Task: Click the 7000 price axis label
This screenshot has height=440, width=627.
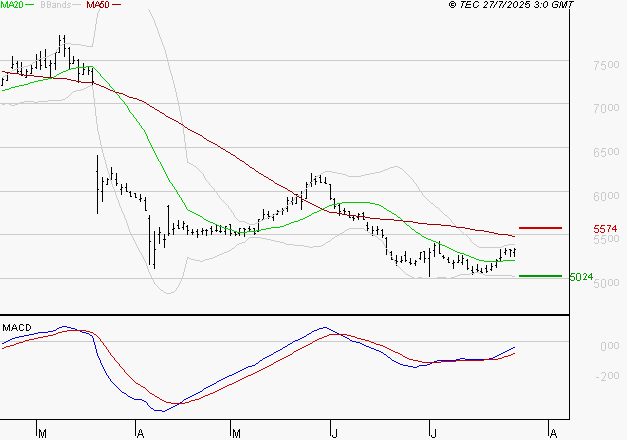Action: pyautogui.click(x=606, y=108)
